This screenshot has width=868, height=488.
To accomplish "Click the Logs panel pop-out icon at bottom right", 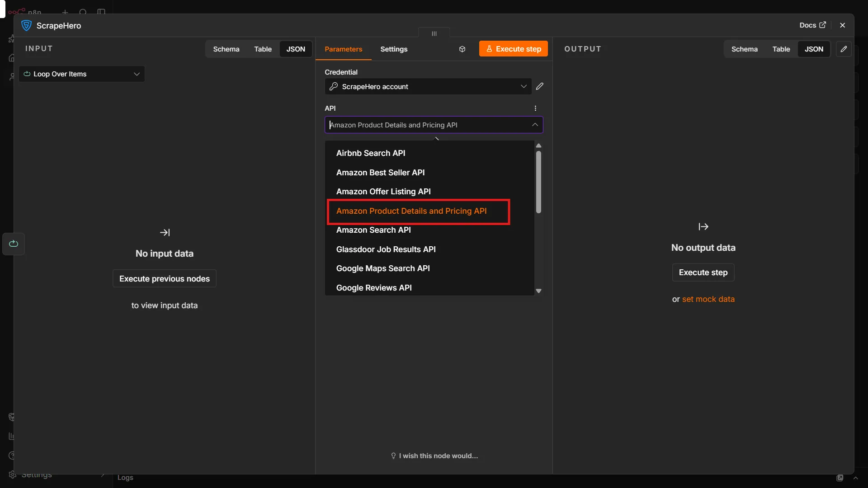I will pyautogui.click(x=840, y=478).
